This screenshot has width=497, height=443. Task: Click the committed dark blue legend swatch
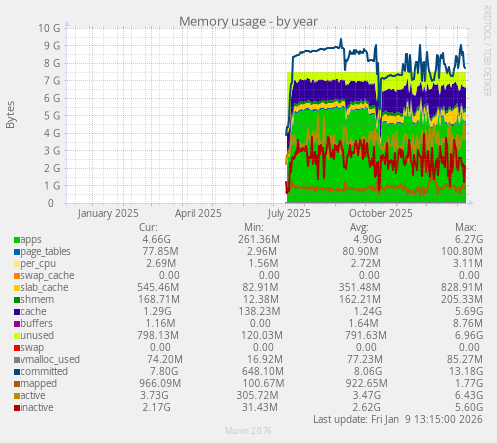coord(17,372)
